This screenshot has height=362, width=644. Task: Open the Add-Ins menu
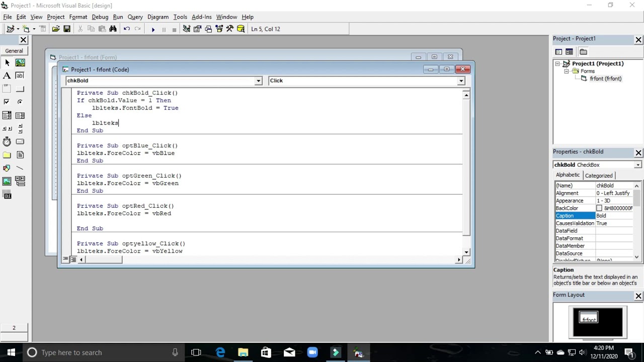201,17
